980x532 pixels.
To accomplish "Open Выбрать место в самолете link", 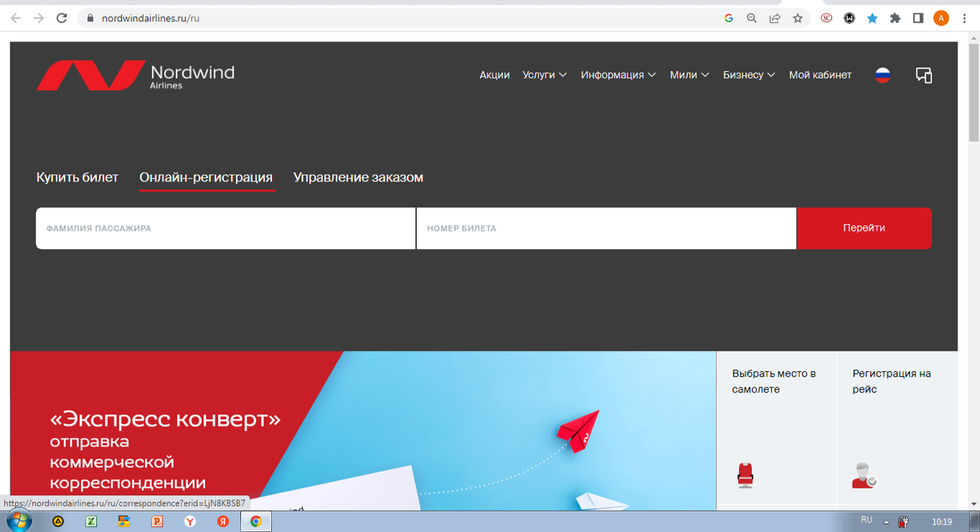I will (x=774, y=382).
